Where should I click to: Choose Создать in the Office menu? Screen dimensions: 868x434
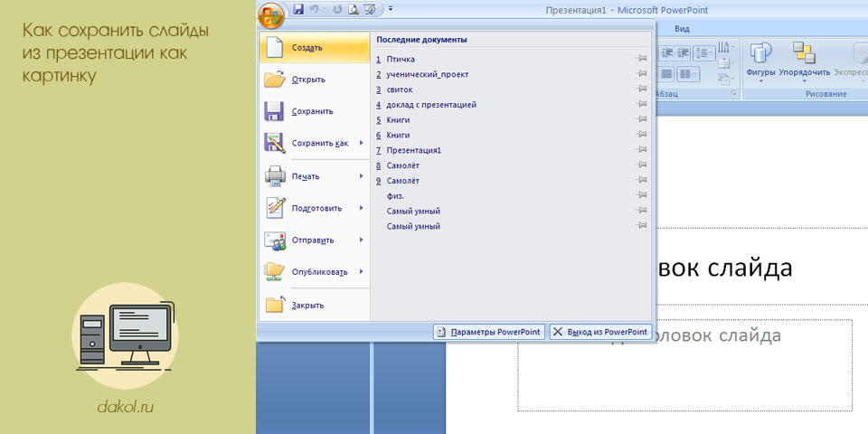[315, 48]
